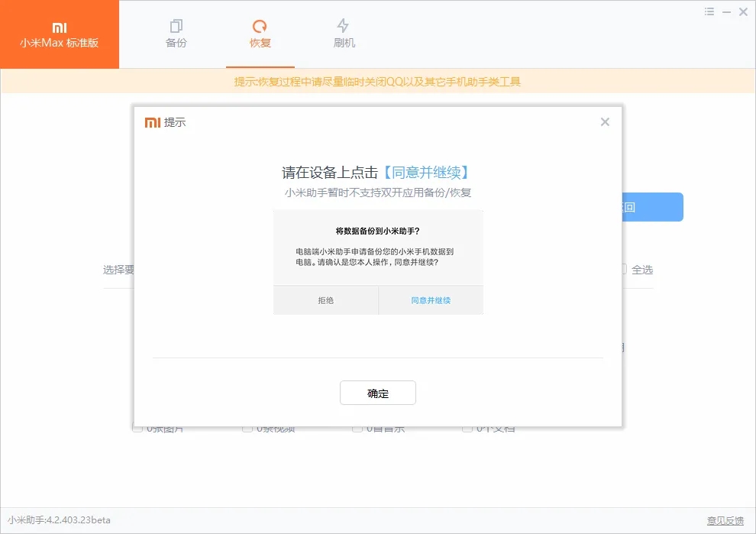Expand the settings menu beside minimize button
The height and width of the screenshot is (534, 756).
pyautogui.click(x=709, y=11)
